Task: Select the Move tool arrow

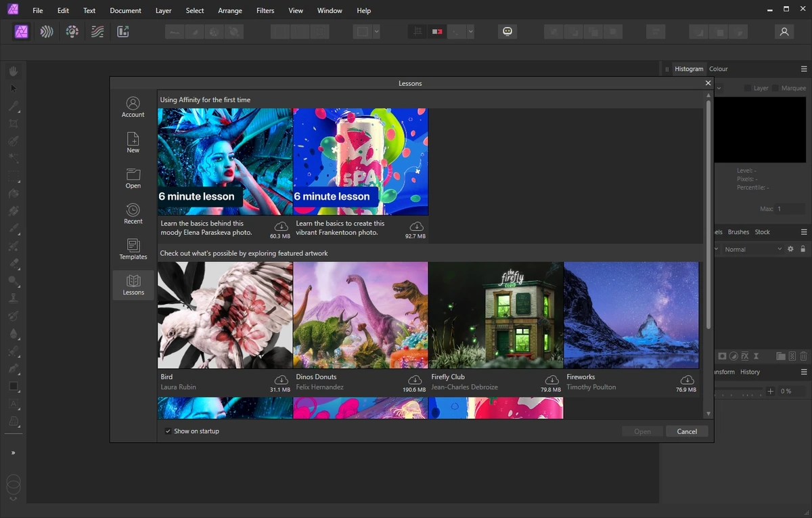Action: coord(14,89)
